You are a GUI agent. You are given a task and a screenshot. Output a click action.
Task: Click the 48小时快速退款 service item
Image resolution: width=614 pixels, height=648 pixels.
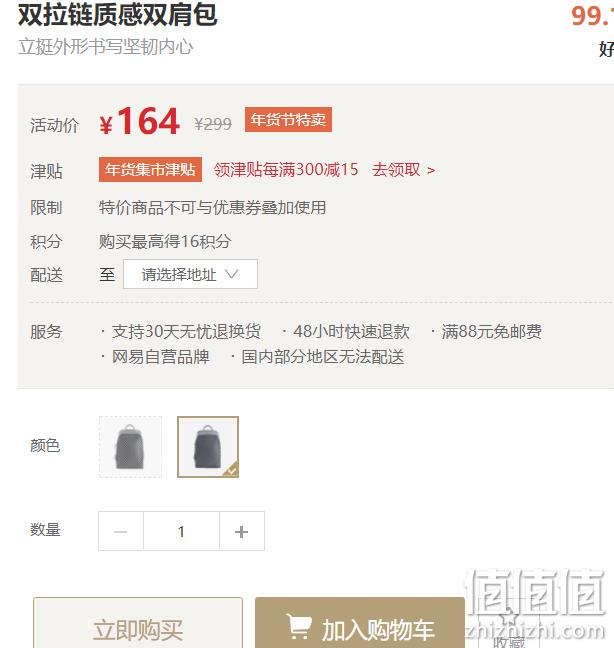click(351, 331)
